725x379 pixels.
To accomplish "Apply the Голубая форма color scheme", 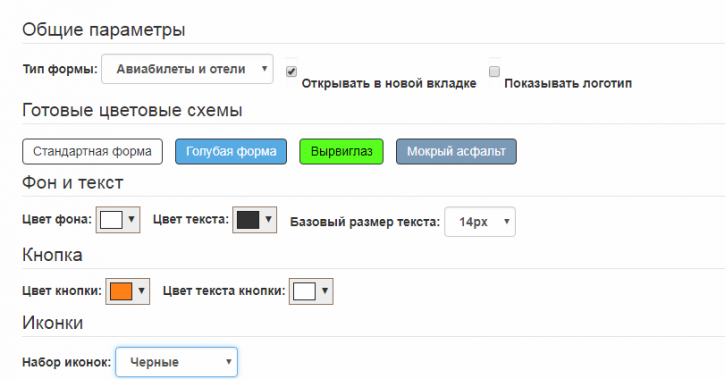I will (x=231, y=152).
